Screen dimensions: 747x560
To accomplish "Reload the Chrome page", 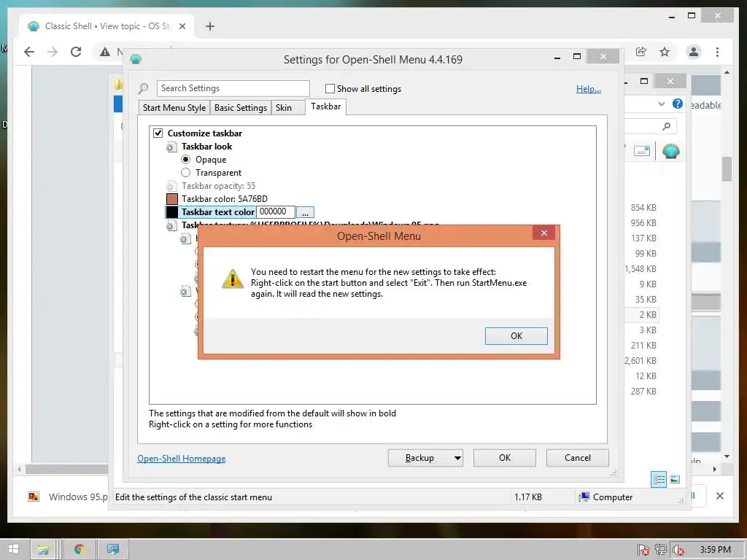I will coord(76,52).
